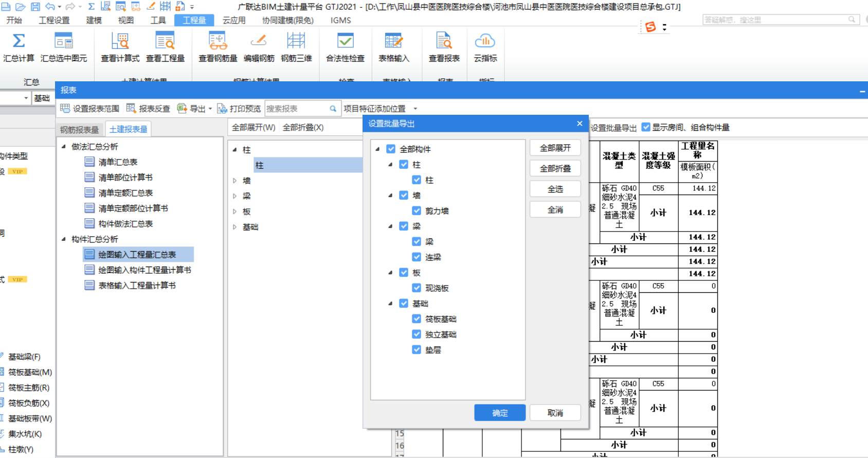Collapse the 基础 node in export dialog

390,303
